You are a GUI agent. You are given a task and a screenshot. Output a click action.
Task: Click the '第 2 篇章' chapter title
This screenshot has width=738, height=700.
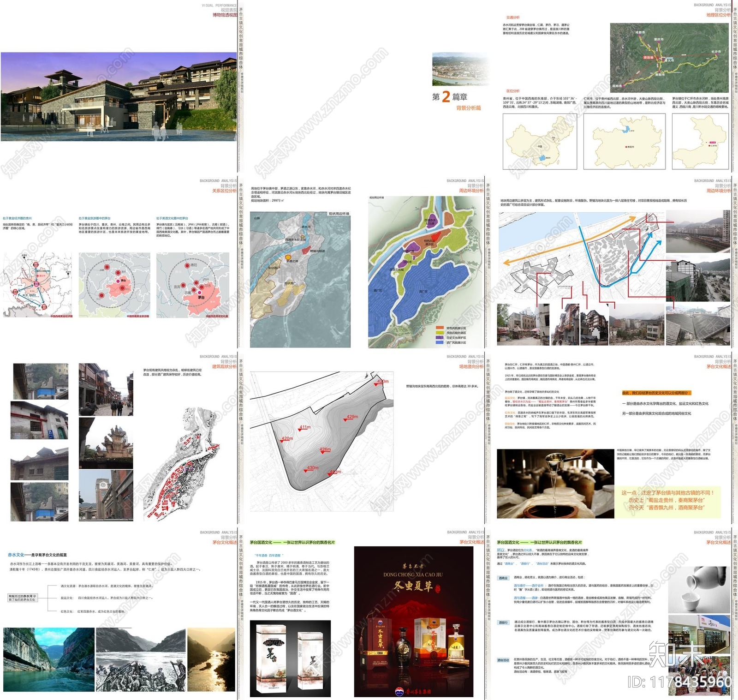click(450, 96)
